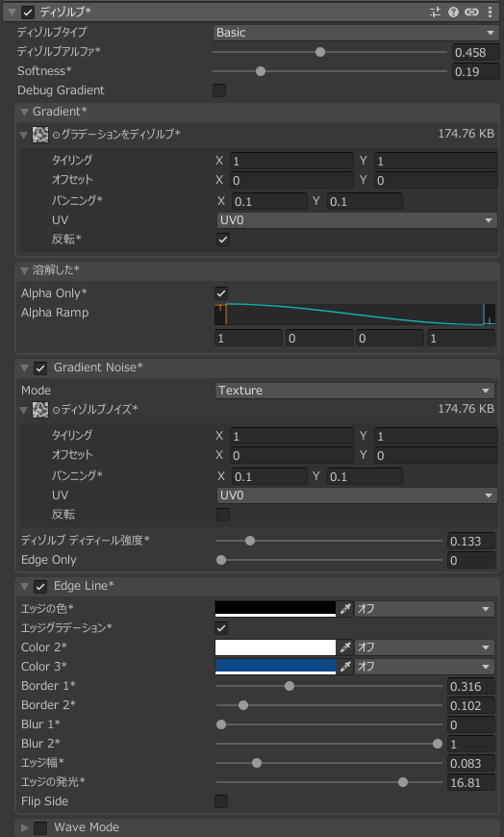Click Gradient Noise パンニング Y field
This screenshot has width=504, height=837.
point(365,476)
